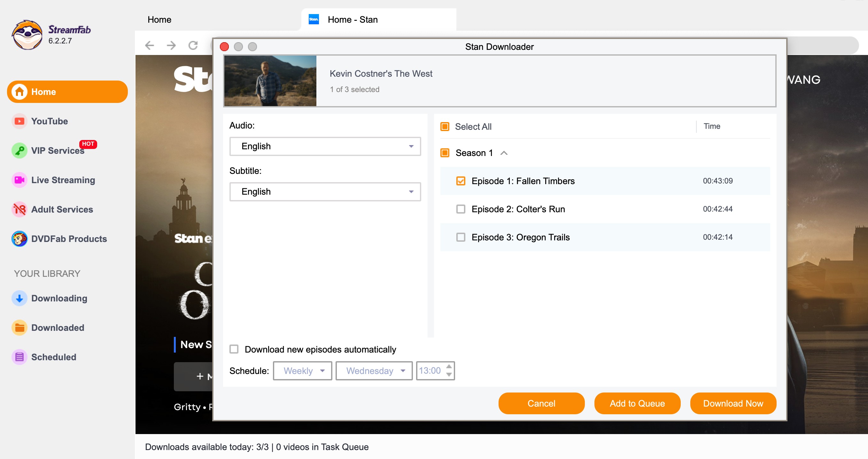Check Episode 3: Oregon Trails
The height and width of the screenshot is (459, 868).
click(461, 237)
